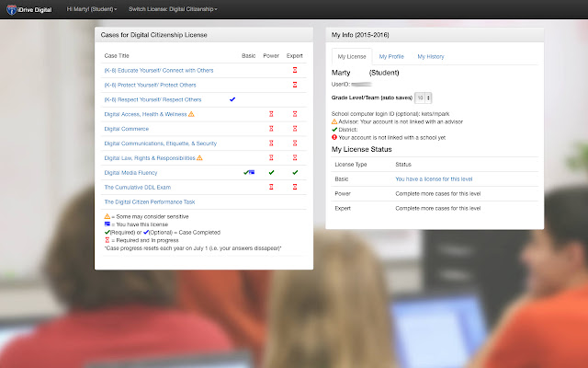The width and height of the screenshot is (588, 368).
Task: Open the Digital Commerce case
Action: pos(127,129)
